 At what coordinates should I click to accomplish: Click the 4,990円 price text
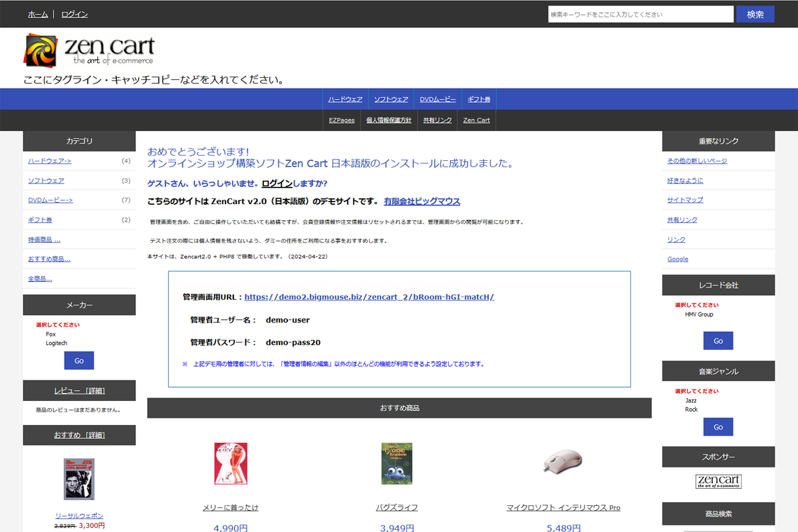[231, 528]
